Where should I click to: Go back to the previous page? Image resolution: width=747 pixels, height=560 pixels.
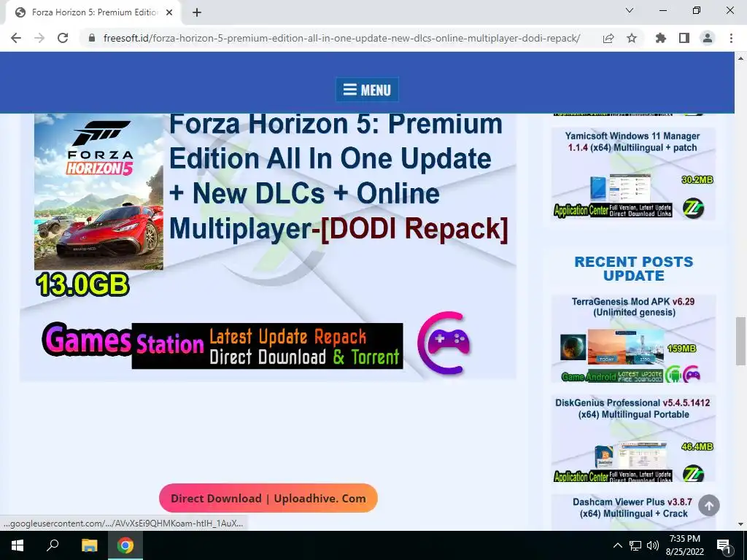(16, 38)
